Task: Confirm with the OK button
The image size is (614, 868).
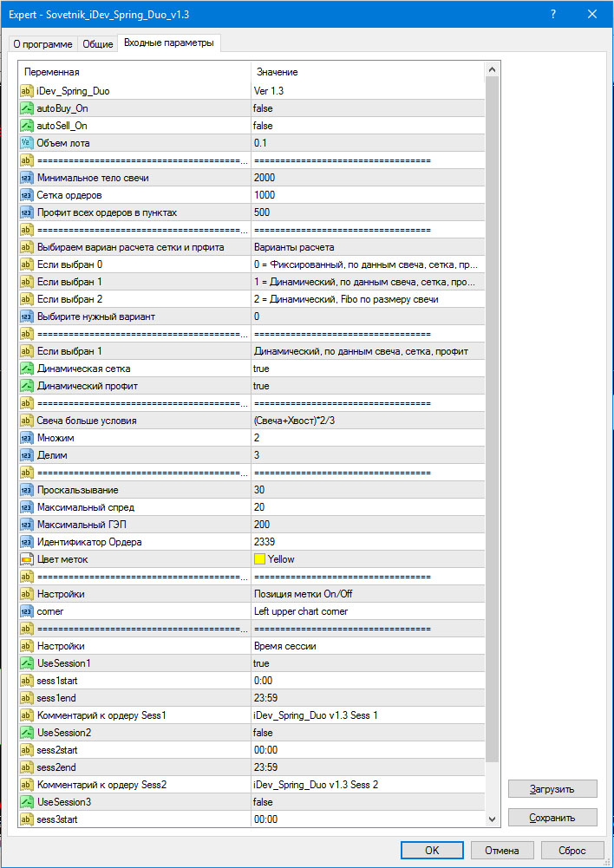Action: click(x=432, y=851)
